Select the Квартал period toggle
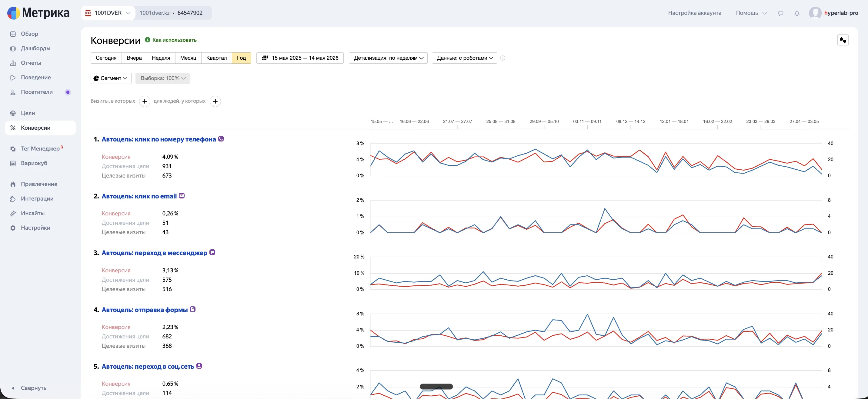868x399 pixels. (216, 58)
